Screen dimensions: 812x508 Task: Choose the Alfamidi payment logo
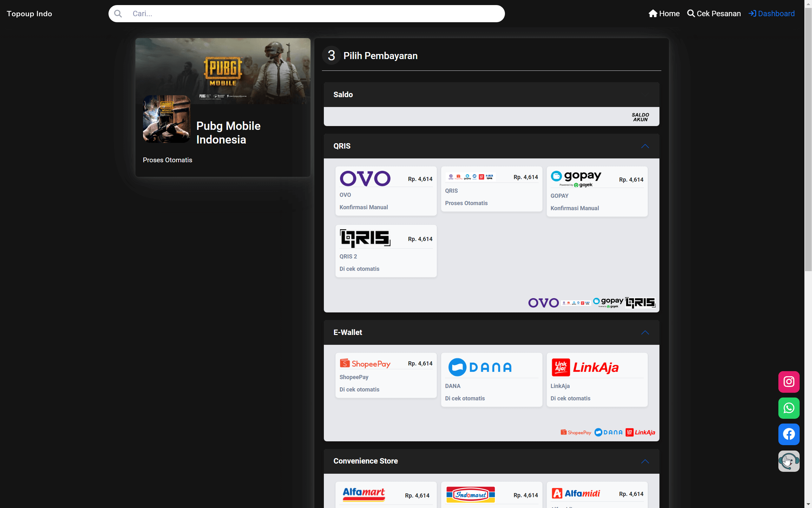tap(576, 493)
